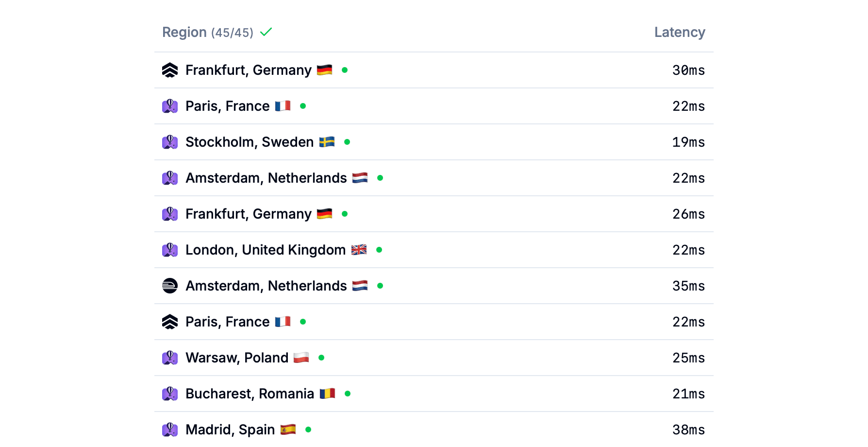868x447 pixels.
Task: Click the green status dot beside Madrid, Spain
Action: tap(308, 430)
